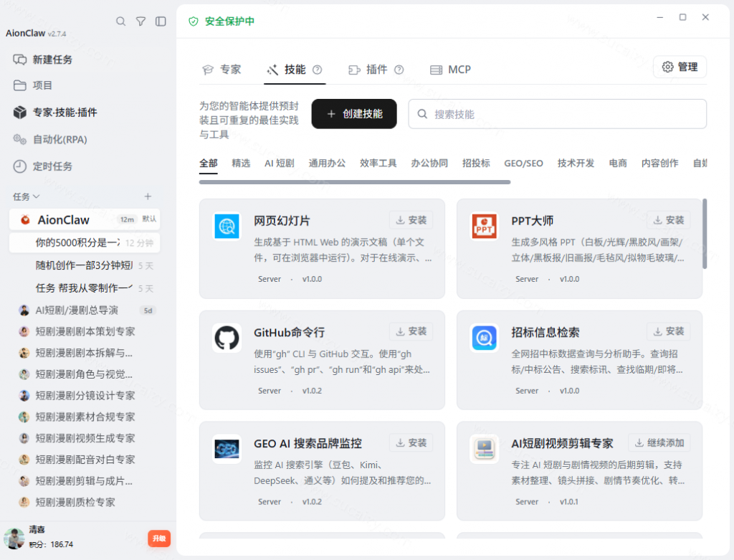Click the AI短剧视频剪辑专家 skill icon

tap(485, 449)
